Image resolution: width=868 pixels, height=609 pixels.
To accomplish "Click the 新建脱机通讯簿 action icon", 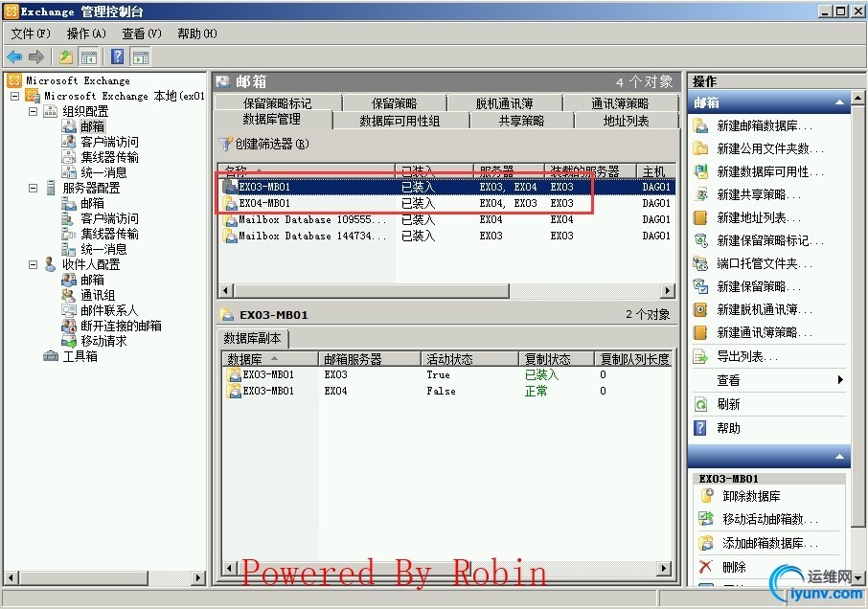I will [x=701, y=309].
